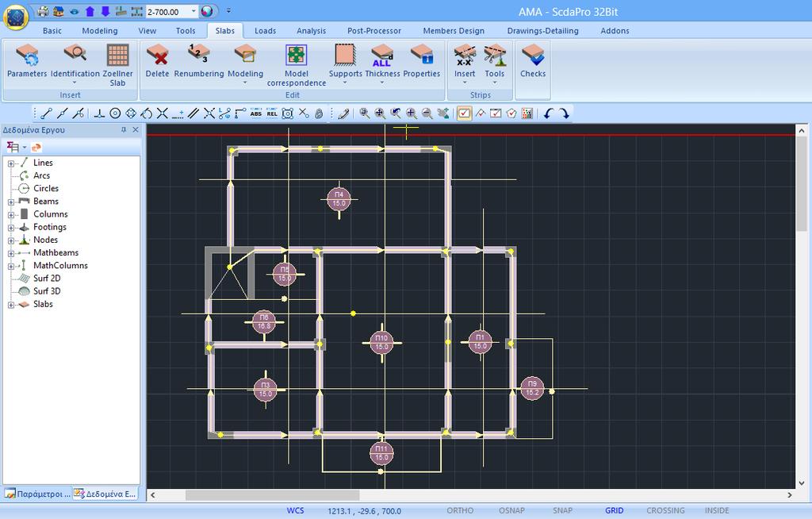Run slab Checks

click(x=533, y=61)
